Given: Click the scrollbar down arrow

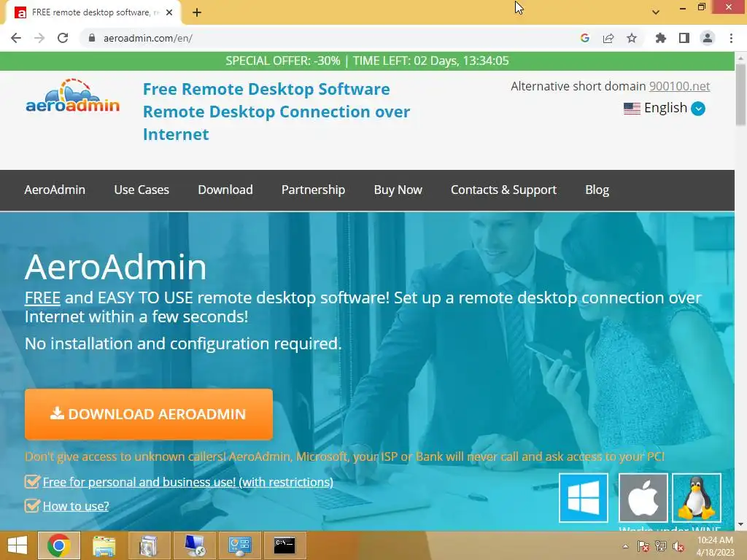Looking at the screenshot, I should (x=741, y=524).
